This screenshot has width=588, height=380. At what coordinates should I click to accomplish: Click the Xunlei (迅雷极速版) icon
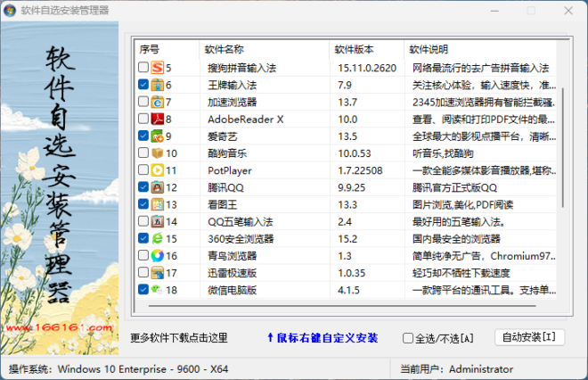pos(158,273)
